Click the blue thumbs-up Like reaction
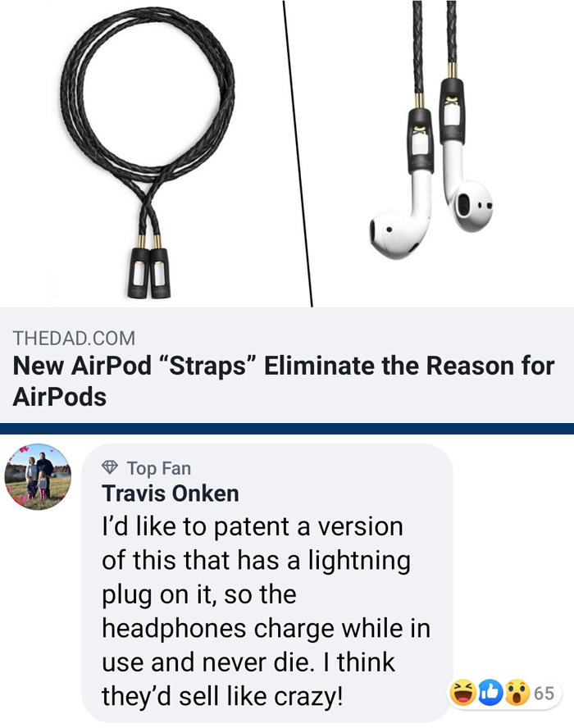574x728 pixels. pyautogui.click(x=490, y=693)
